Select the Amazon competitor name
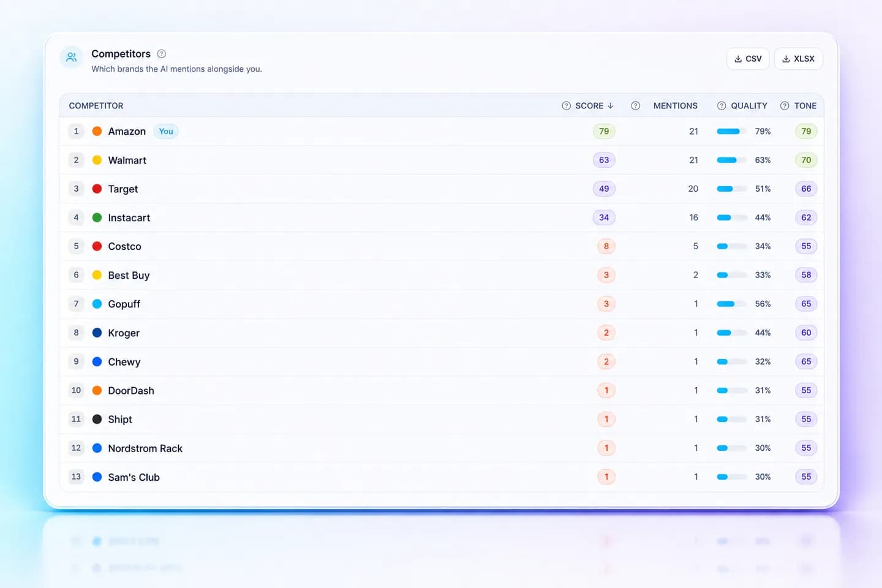The height and width of the screenshot is (588, 882). click(x=127, y=131)
